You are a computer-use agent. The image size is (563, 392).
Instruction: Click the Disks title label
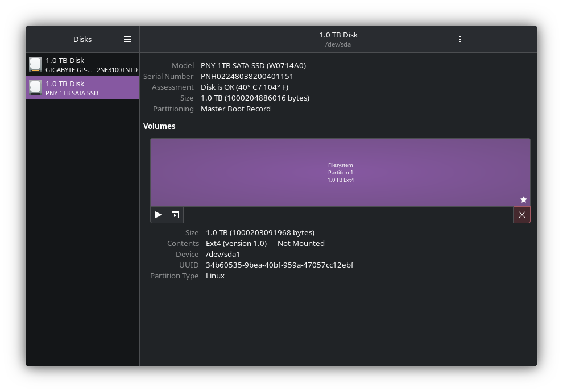(82, 39)
